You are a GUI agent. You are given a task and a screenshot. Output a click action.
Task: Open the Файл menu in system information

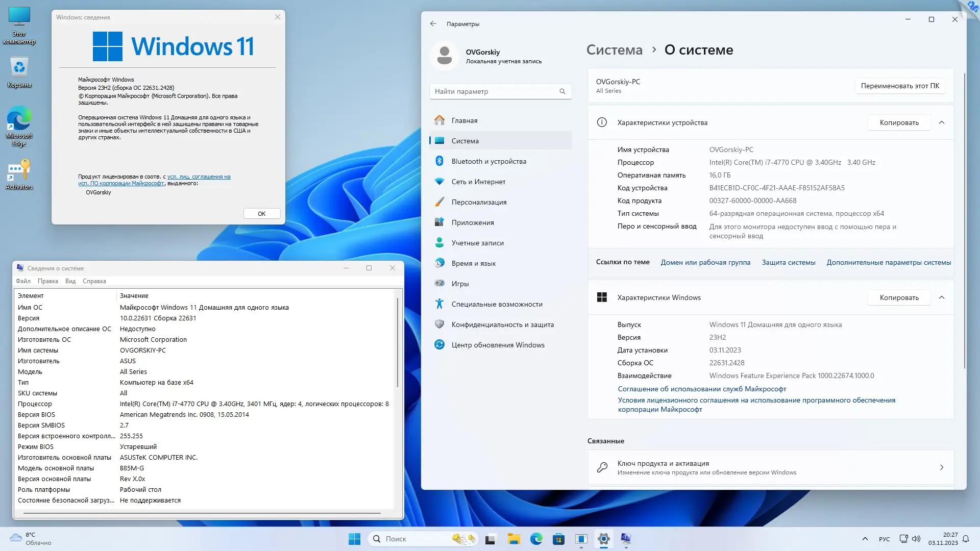[x=23, y=281]
